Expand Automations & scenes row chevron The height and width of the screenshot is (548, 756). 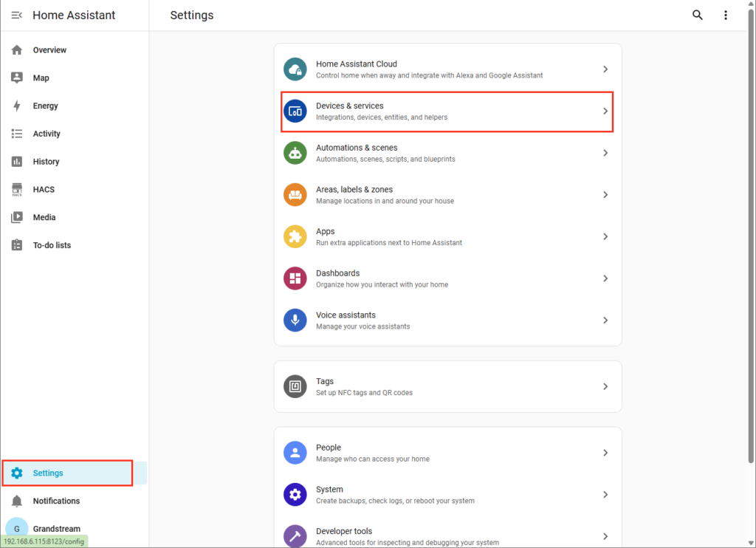[605, 153]
